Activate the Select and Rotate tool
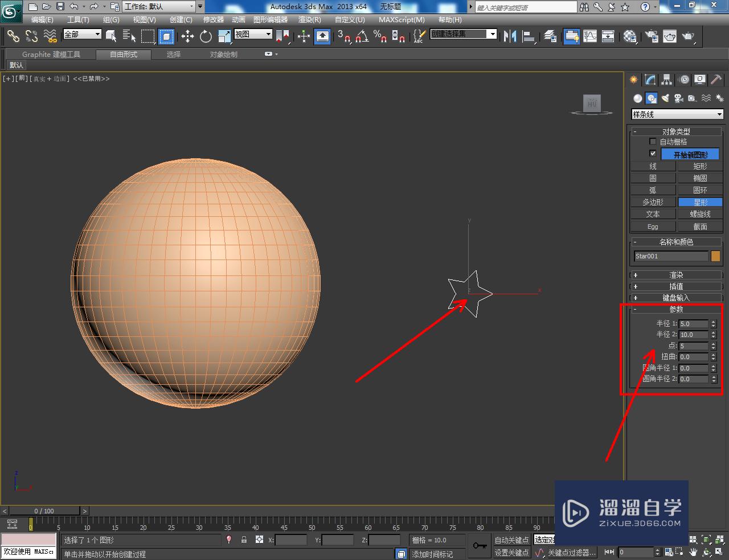Image resolution: width=729 pixels, height=560 pixels. point(206,36)
